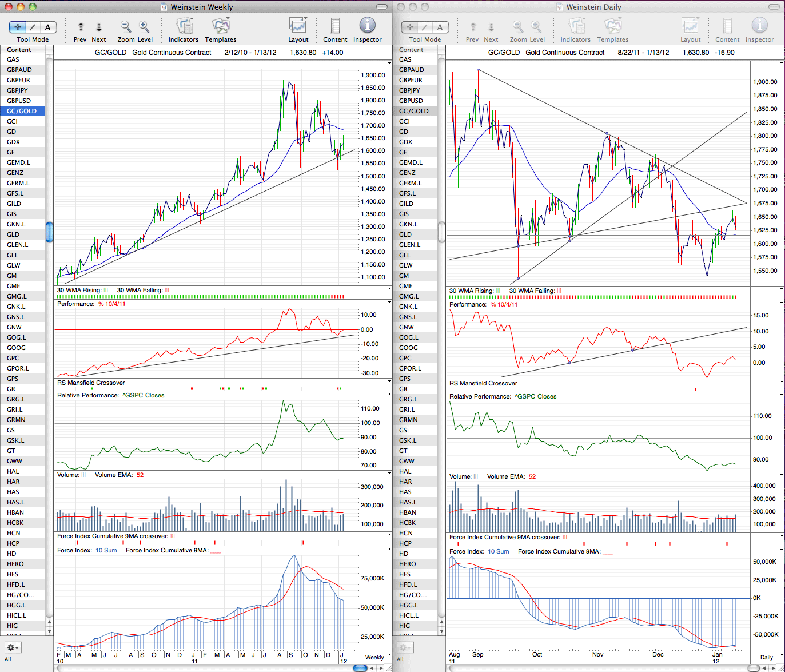785x672 pixels.
Task: Select GLD in Weekly symbol list
Action: (22, 234)
